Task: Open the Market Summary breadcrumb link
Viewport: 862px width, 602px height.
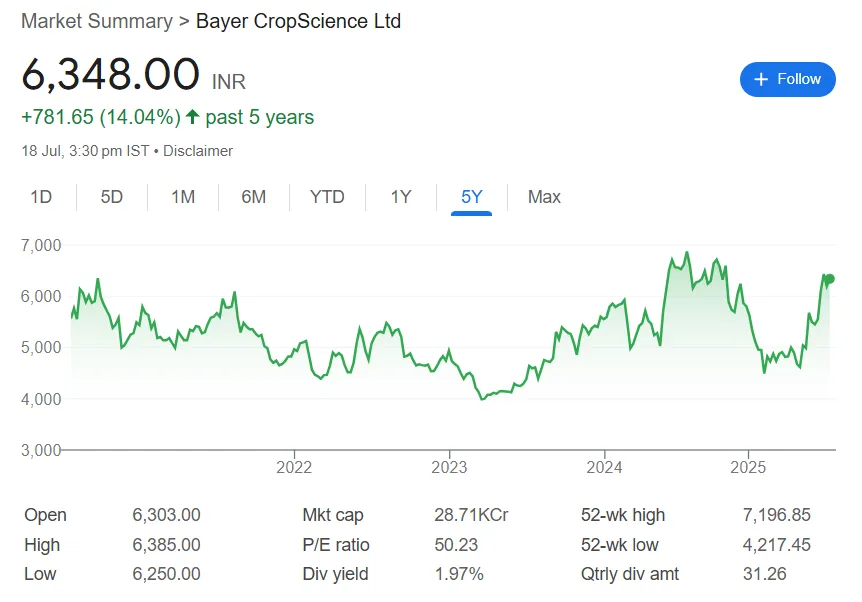Action: pos(97,21)
